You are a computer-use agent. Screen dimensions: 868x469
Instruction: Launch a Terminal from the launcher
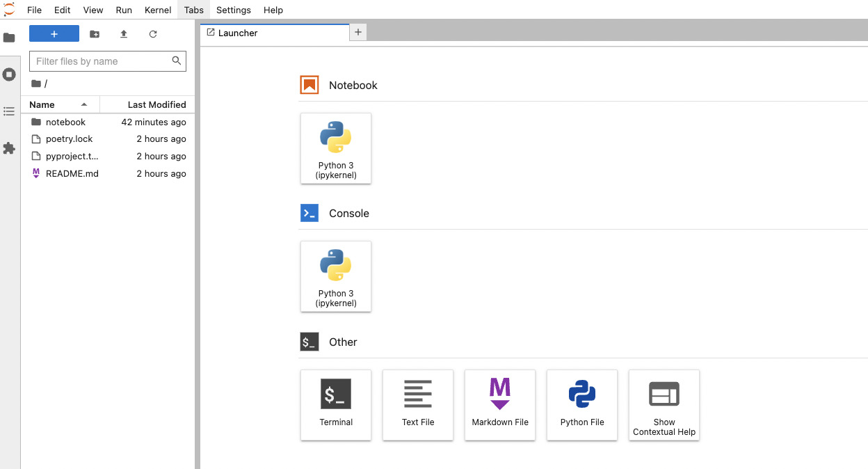click(336, 405)
